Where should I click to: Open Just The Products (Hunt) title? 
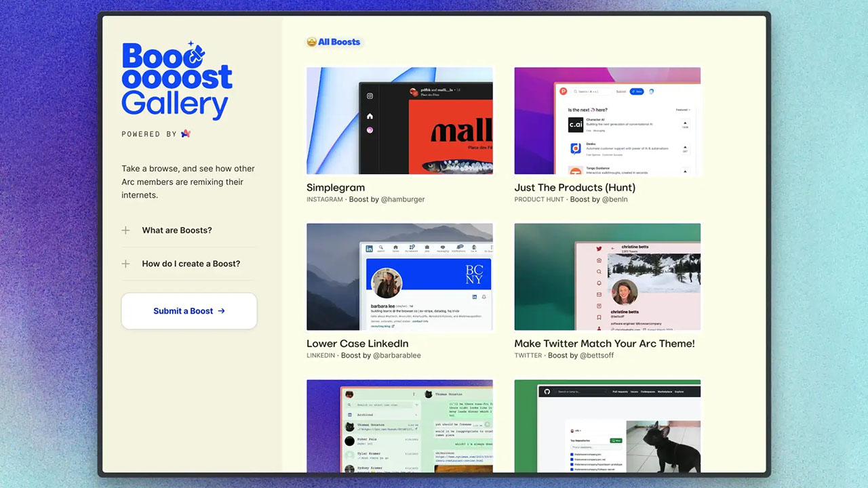click(574, 188)
